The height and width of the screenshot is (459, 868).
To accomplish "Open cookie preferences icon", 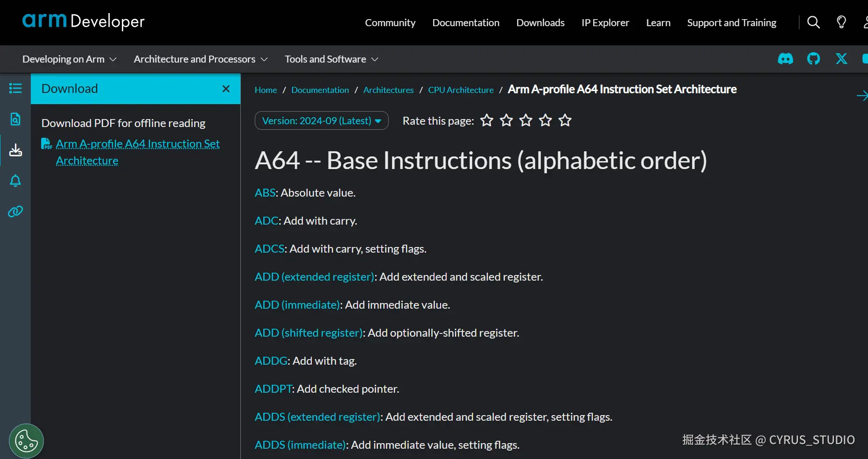I will [26, 441].
